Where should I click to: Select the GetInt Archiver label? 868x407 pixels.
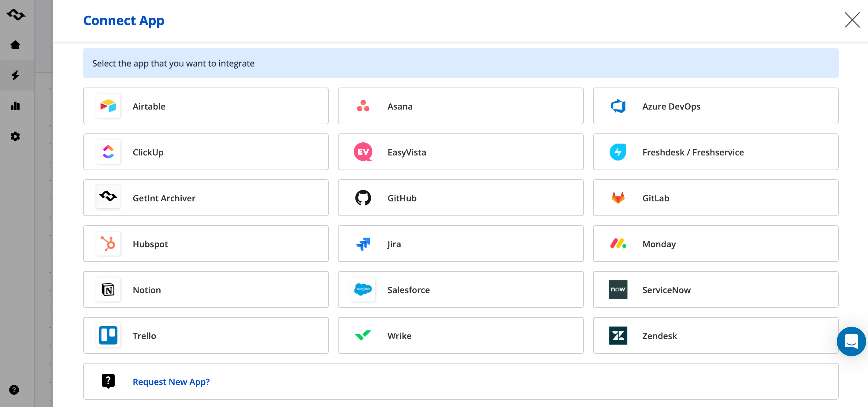(x=164, y=198)
